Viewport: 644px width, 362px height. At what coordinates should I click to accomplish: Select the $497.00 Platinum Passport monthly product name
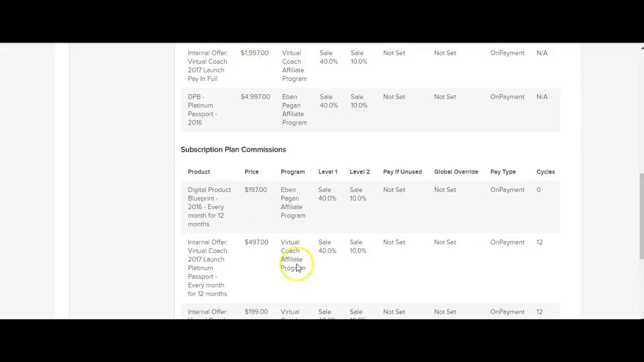(207, 268)
